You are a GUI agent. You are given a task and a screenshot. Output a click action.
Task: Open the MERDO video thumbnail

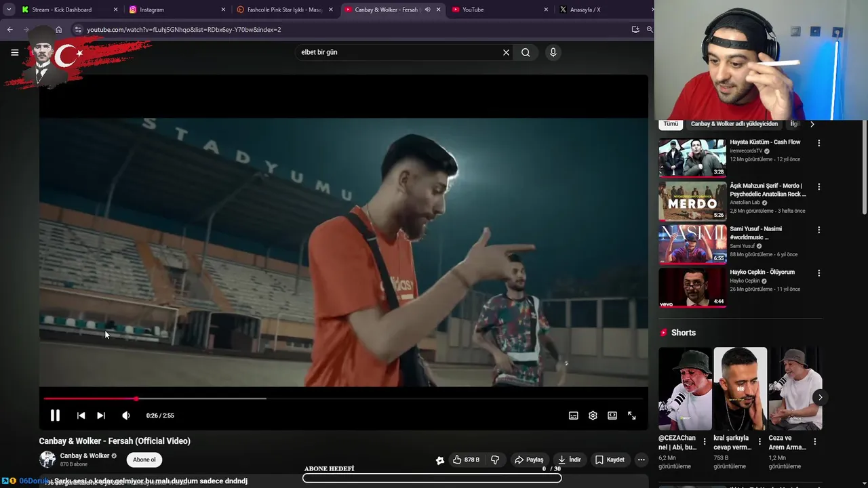tap(692, 201)
